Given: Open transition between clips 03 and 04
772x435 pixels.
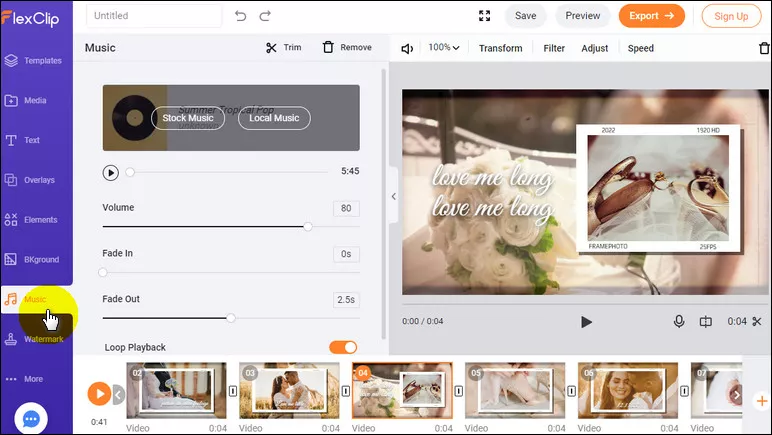Looking at the screenshot, I should point(346,391).
